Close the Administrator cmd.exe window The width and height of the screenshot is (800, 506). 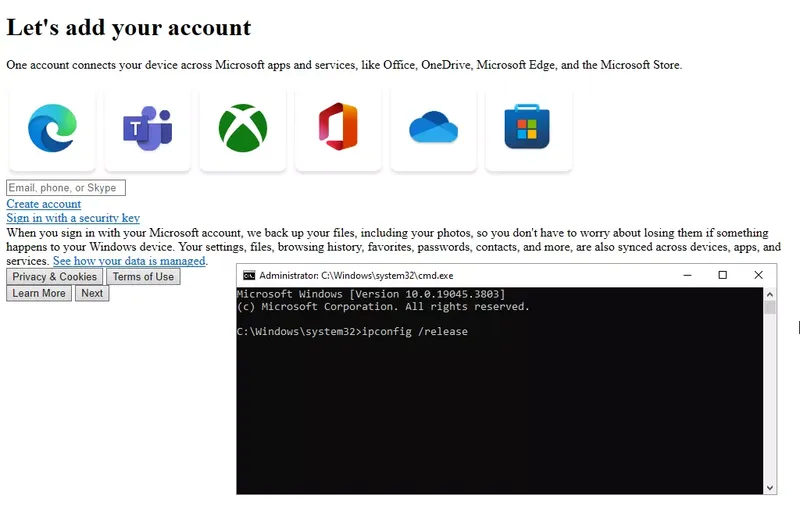[x=758, y=275]
